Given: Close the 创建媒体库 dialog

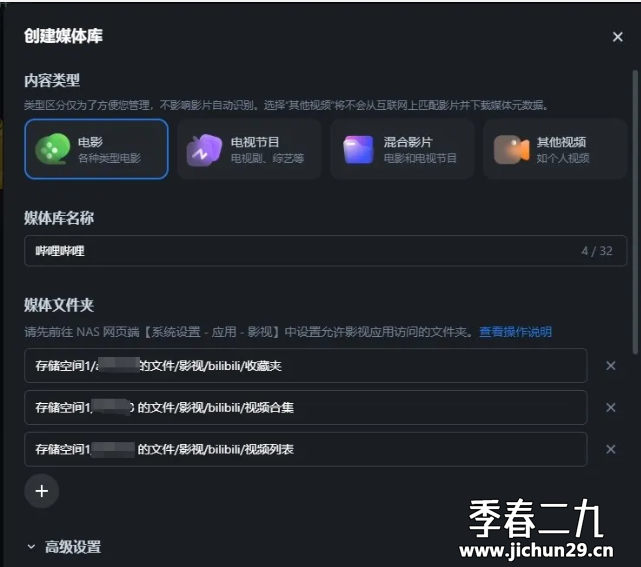Looking at the screenshot, I should tap(617, 37).
